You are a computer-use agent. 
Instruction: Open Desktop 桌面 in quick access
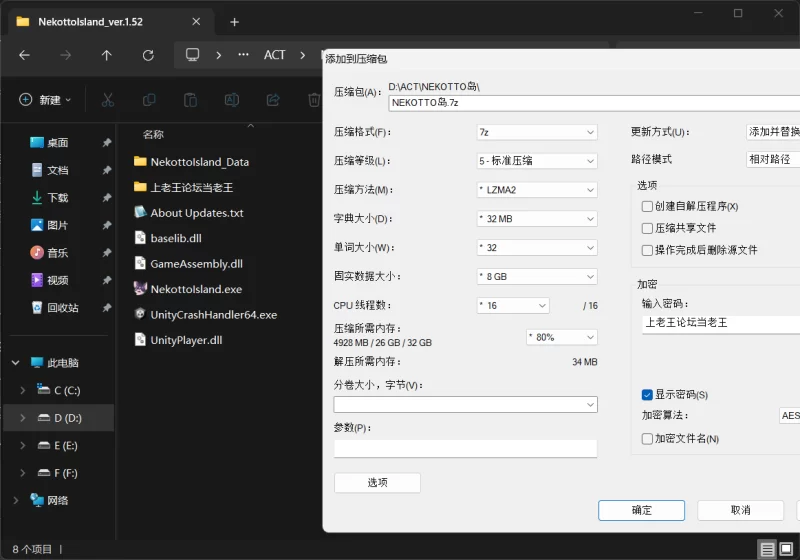[58, 143]
